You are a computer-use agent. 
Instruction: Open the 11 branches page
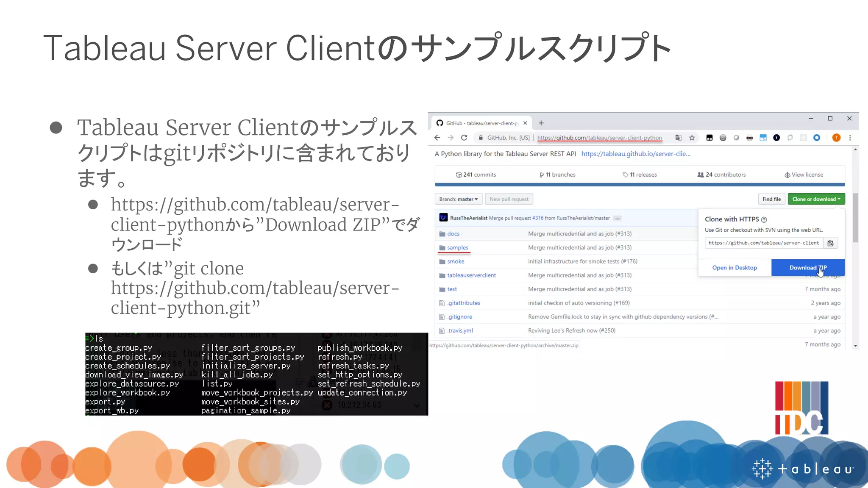coord(557,175)
